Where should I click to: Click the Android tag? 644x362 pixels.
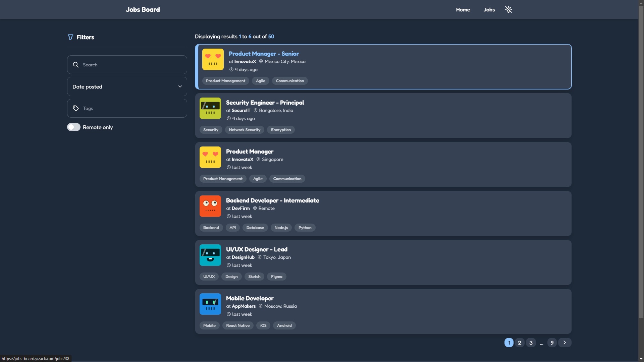click(284, 325)
